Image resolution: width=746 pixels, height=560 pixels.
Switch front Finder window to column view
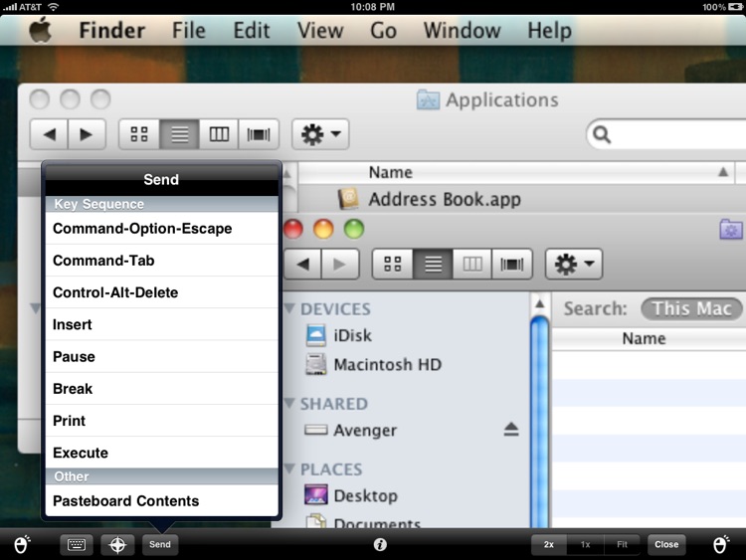(x=472, y=264)
